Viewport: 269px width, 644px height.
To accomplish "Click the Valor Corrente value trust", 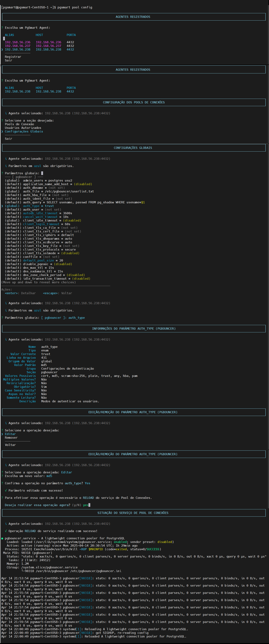I will 46,354.
